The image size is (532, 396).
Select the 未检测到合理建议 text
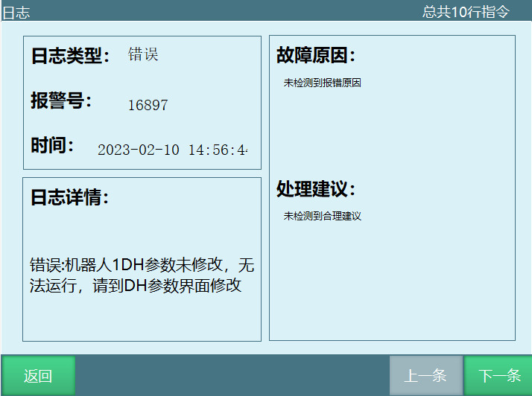(x=322, y=216)
